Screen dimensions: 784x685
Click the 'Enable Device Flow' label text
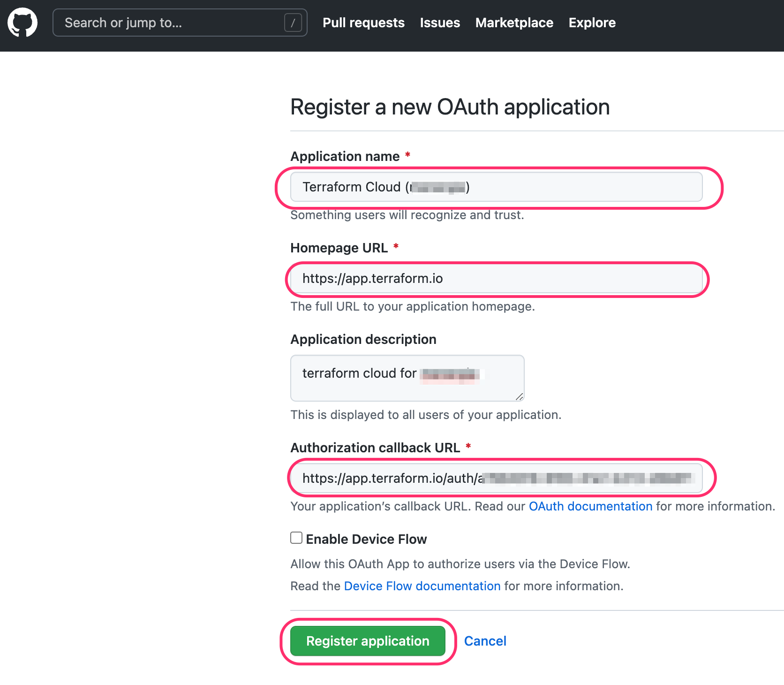point(366,539)
